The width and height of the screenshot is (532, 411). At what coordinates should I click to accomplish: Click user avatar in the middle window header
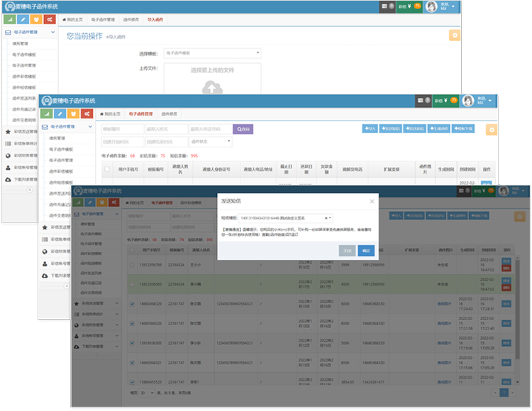tap(468, 101)
